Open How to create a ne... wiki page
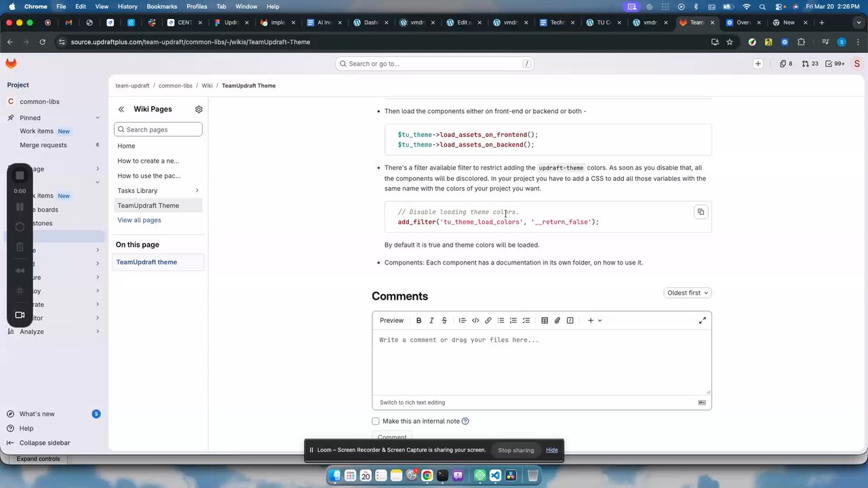This screenshot has height=488, width=868. click(x=149, y=161)
